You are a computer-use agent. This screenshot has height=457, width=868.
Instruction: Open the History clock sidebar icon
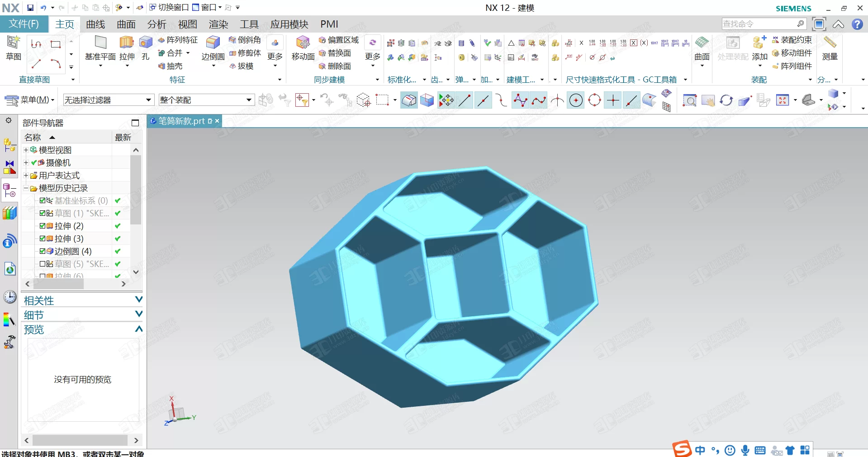(9, 297)
